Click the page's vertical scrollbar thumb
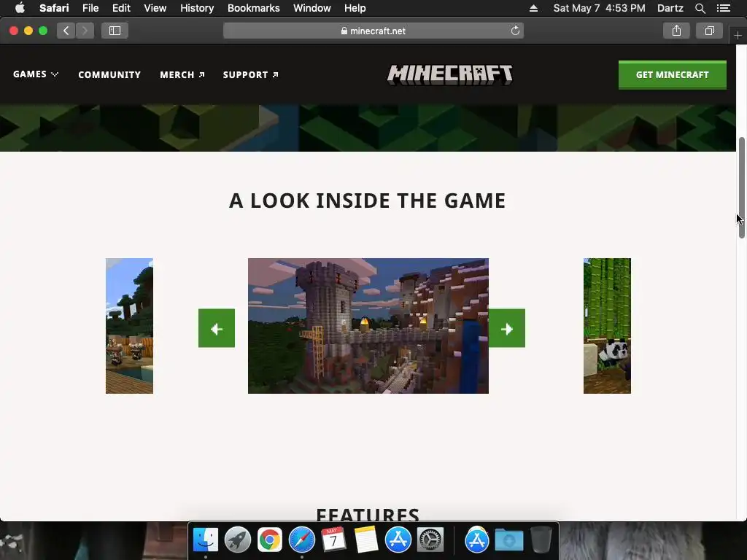This screenshot has height=560, width=747. [x=741, y=187]
